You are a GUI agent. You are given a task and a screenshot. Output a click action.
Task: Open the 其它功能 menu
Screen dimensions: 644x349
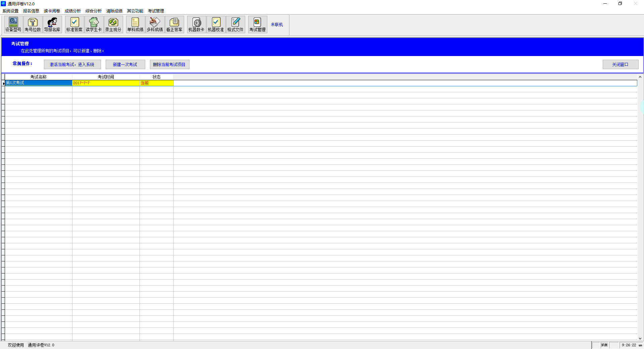(135, 11)
